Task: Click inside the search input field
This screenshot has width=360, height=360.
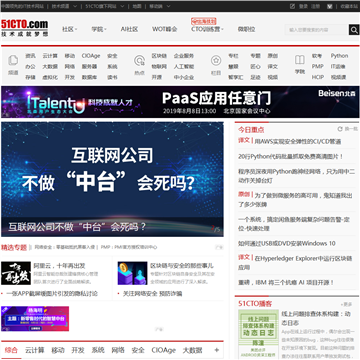Action: 317,30
